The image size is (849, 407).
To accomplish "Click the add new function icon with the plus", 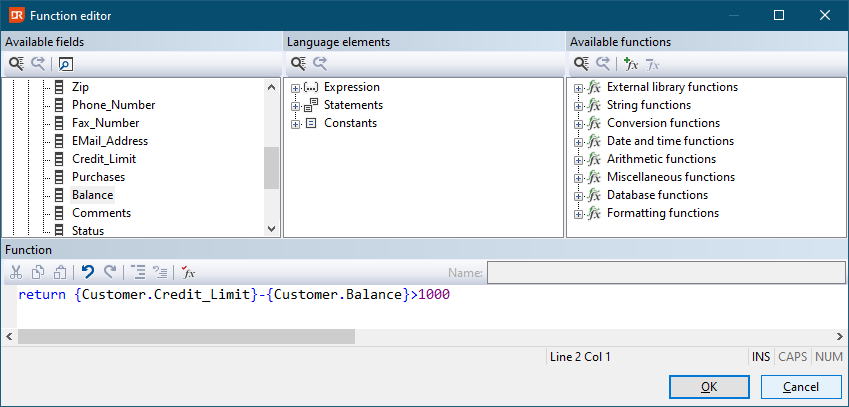I will coord(631,64).
